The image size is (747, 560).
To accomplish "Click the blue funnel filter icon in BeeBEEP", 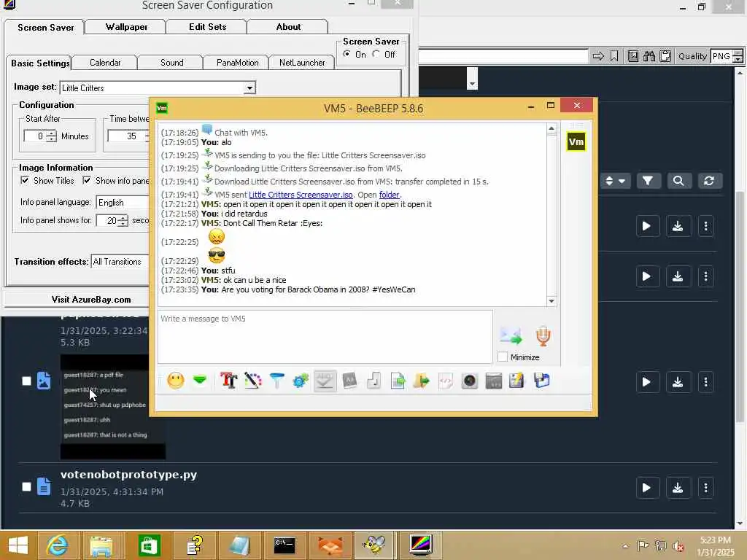I will (x=276, y=381).
